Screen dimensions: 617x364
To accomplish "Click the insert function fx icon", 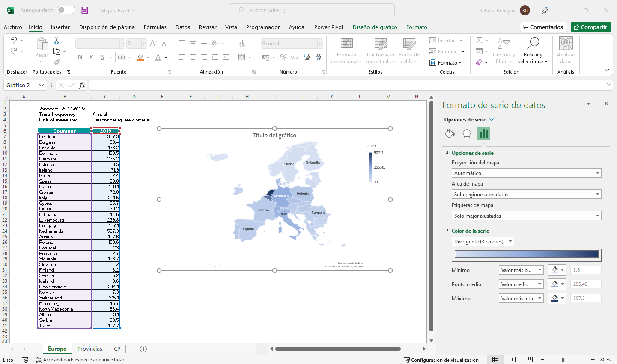I will point(82,85).
